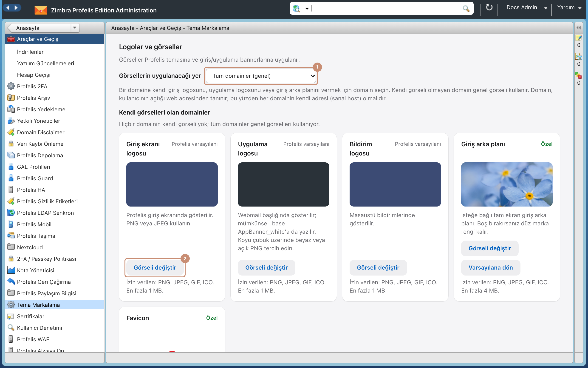
Task: Click the Kullanıcı Denetimi magnifier icon
Action: point(11,328)
